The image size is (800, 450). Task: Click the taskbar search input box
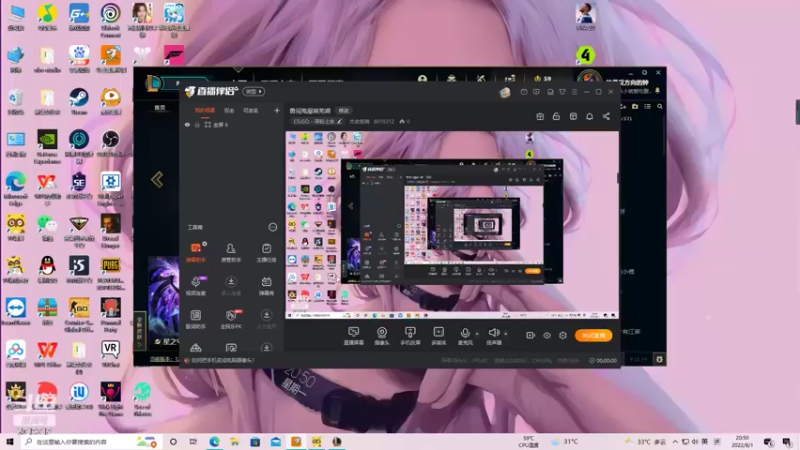pyautogui.click(x=91, y=441)
